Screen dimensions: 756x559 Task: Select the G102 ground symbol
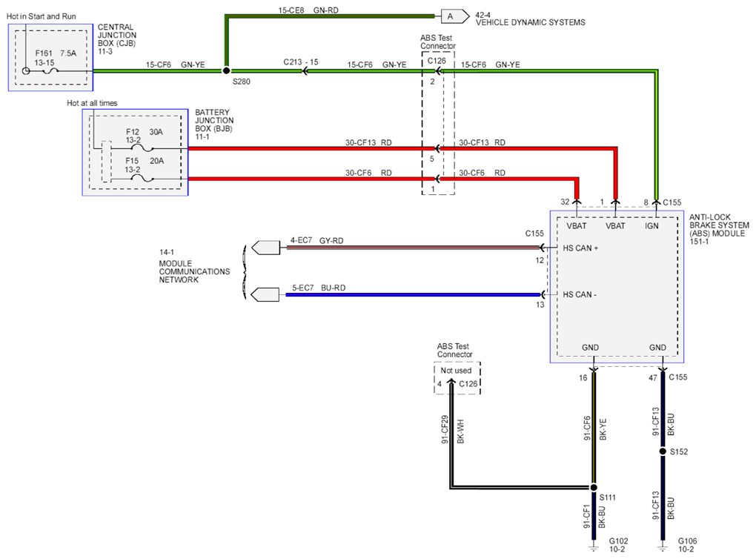click(x=594, y=547)
